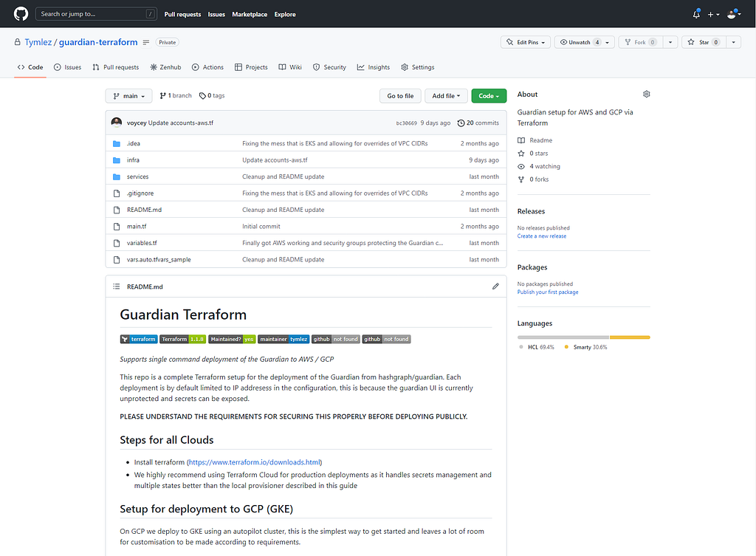The width and height of the screenshot is (756, 556).
Task: Expand the Star lists arrow
Action: pyautogui.click(x=733, y=42)
